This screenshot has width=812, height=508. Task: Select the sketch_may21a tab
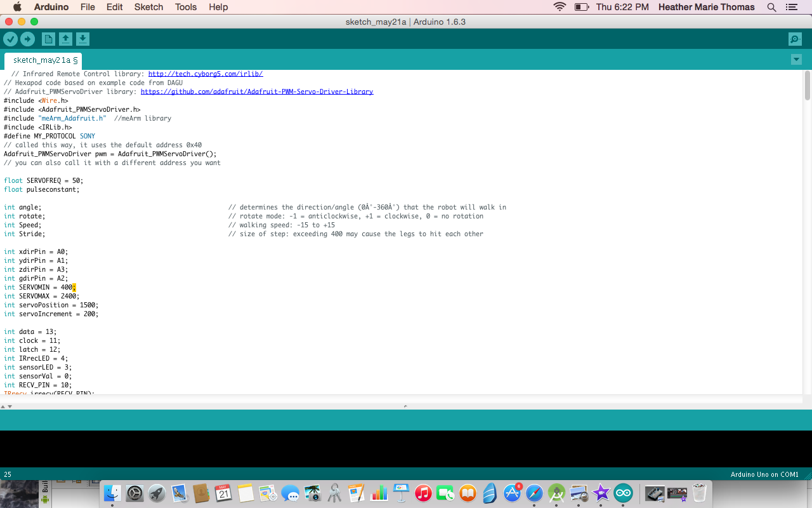[43, 60]
